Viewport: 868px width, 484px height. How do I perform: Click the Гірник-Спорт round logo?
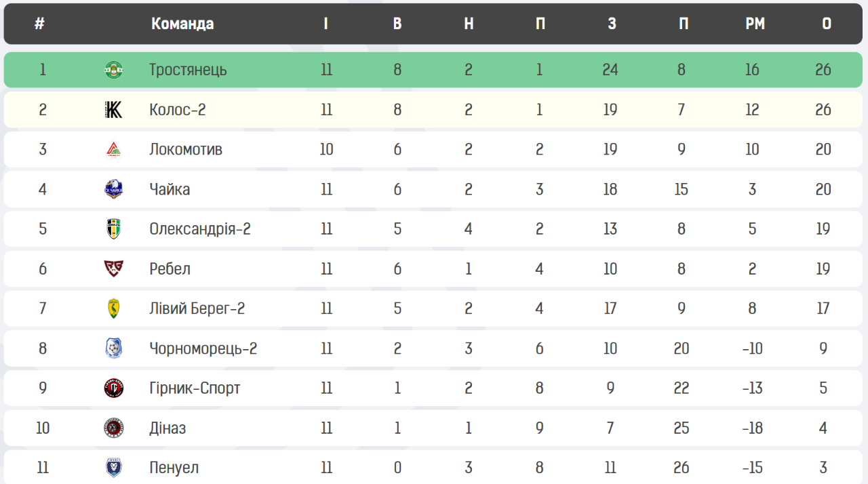pos(113,388)
